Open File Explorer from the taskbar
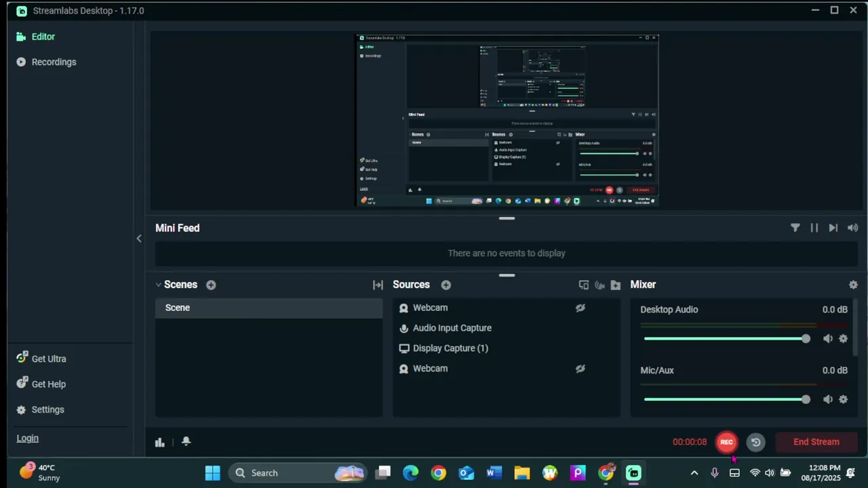The height and width of the screenshot is (488, 868). tap(522, 473)
